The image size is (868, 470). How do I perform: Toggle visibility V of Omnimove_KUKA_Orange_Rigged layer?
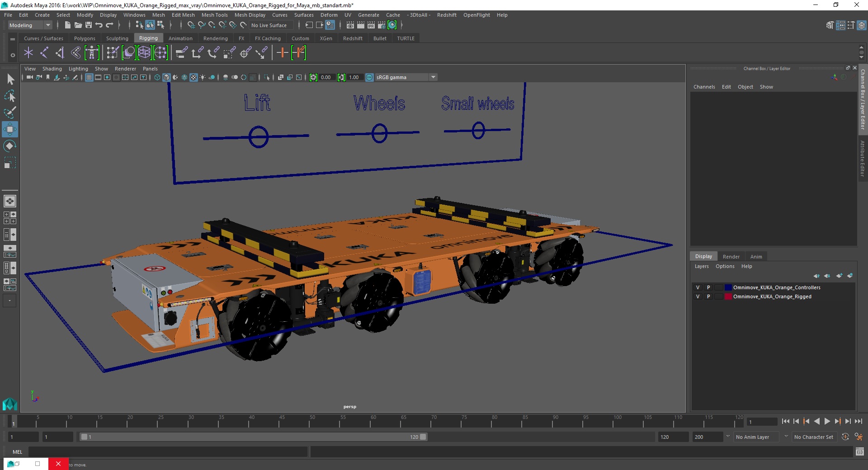tap(698, 296)
